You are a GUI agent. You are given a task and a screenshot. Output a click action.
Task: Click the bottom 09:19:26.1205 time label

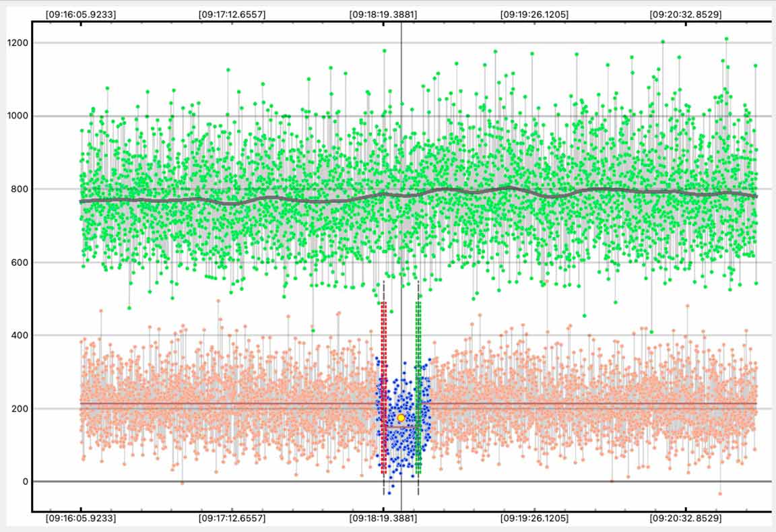[x=534, y=519]
